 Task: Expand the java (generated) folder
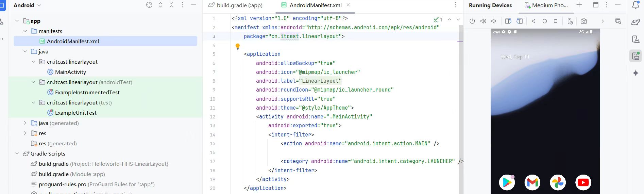25,123
